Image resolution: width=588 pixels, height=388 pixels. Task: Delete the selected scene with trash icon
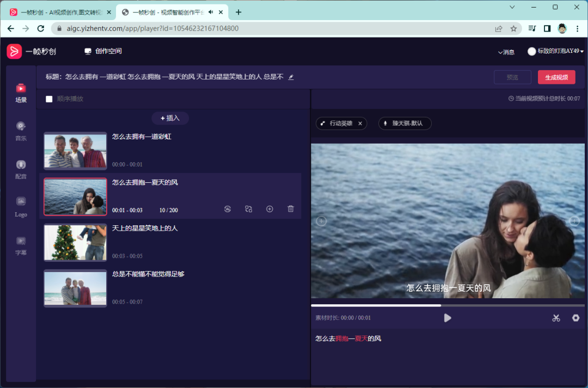pyautogui.click(x=291, y=209)
